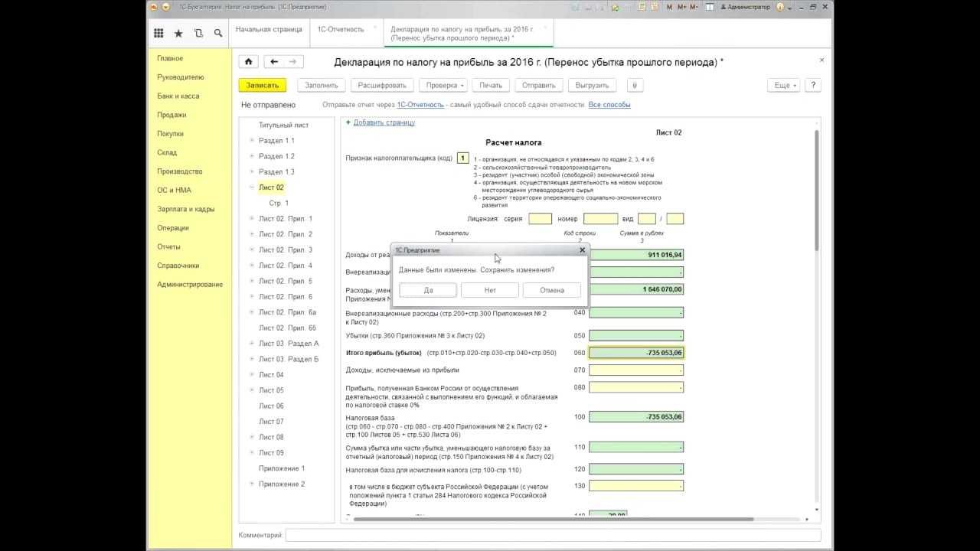Click the green plus next to Добавить страницу
The height and width of the screenshot is (551, 980).
pos(348,122)
